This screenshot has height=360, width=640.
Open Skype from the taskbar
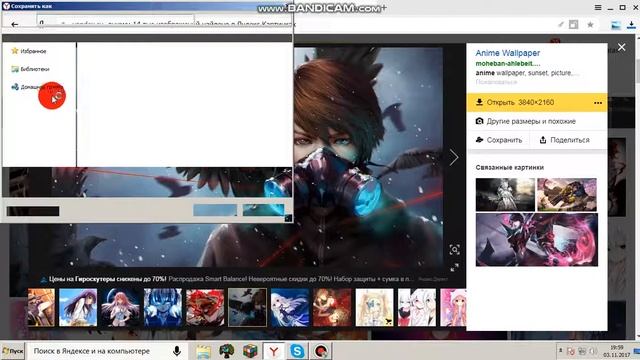pos(298,351)
